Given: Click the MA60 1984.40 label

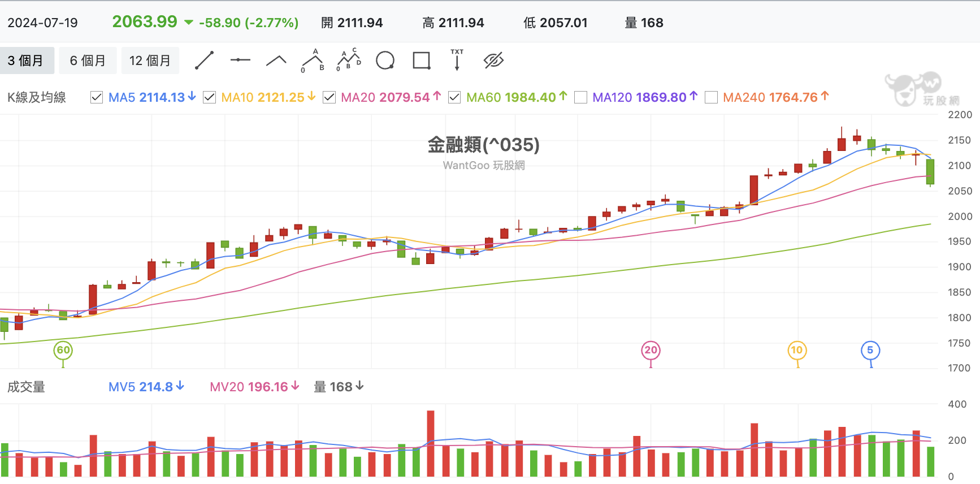Looking at the screenshot, I should pyautogui.click(x=517, y=97).
